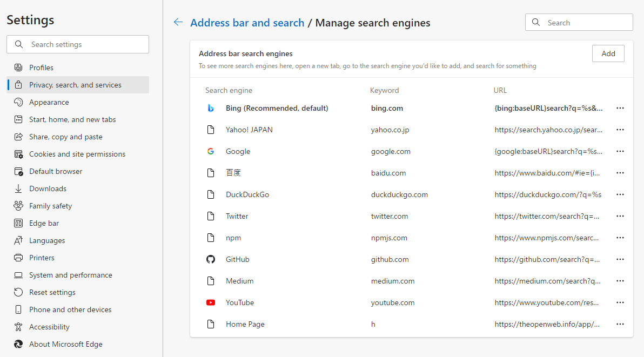Click the twitter.com keyword
This screenshot has width=644, height=357.
pos(390,216)
